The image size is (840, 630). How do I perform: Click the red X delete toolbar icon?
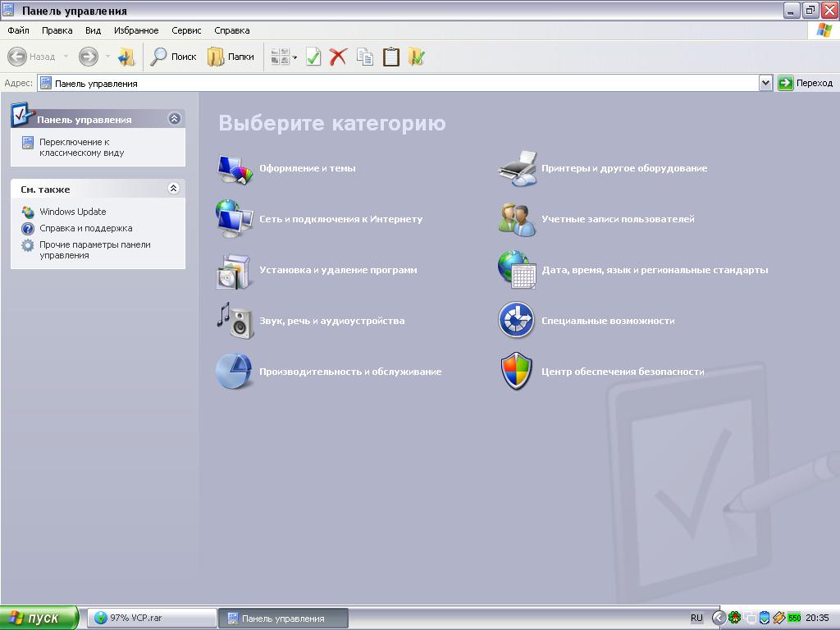[338, 57]
